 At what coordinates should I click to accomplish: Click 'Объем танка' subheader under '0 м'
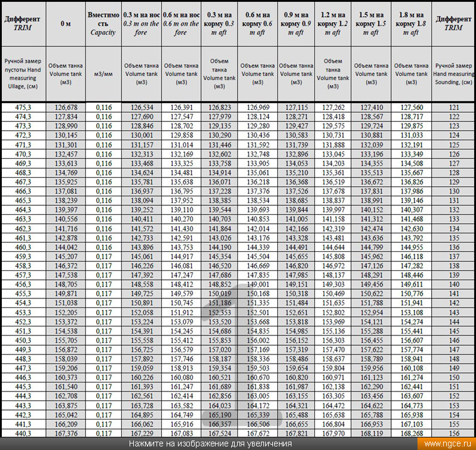(x=66, y=74)
